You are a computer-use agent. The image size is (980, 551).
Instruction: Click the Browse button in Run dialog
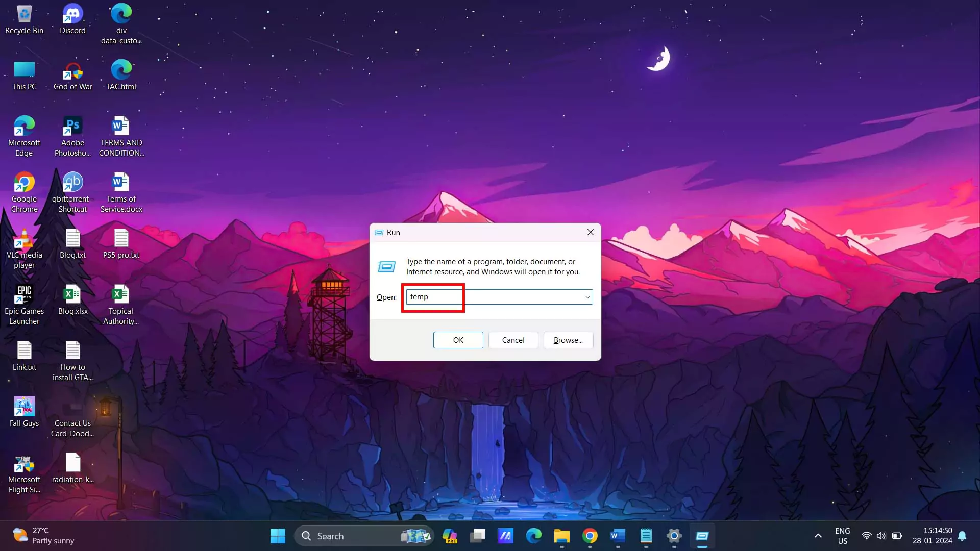point(568,340)
